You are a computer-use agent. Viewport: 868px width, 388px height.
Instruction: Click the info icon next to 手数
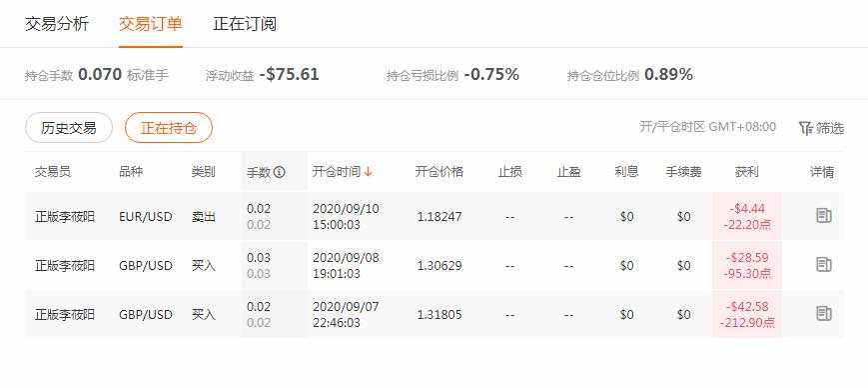click(280, 172)
